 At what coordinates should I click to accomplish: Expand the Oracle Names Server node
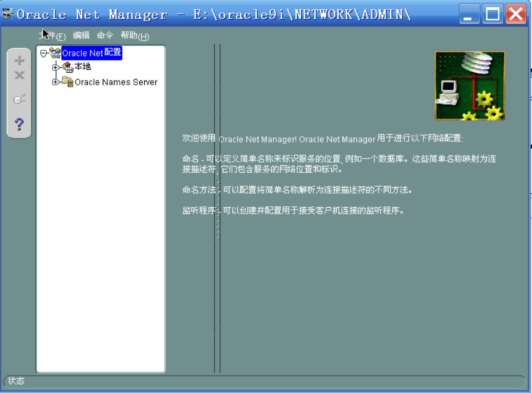click(x=56, y=82)
